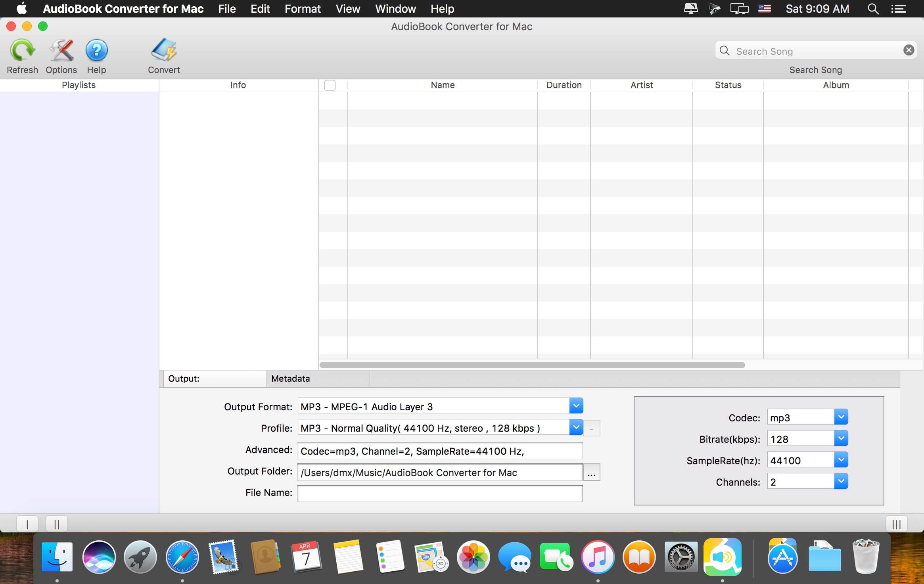Toggle the select-all checkbox in table header
This screenshot has width=924, height=584.
[x=330, y=85]
